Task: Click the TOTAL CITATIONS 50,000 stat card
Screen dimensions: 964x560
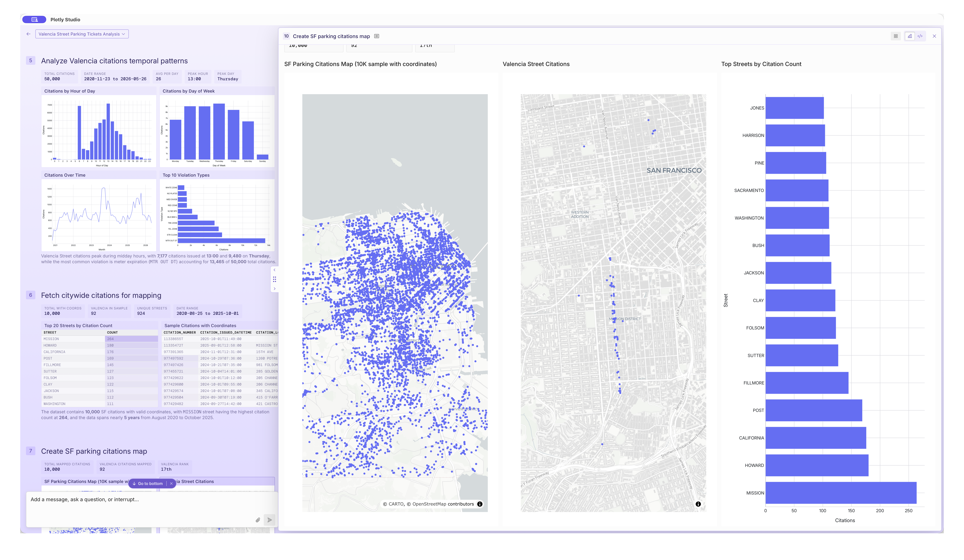Action: tap(59, 76)
